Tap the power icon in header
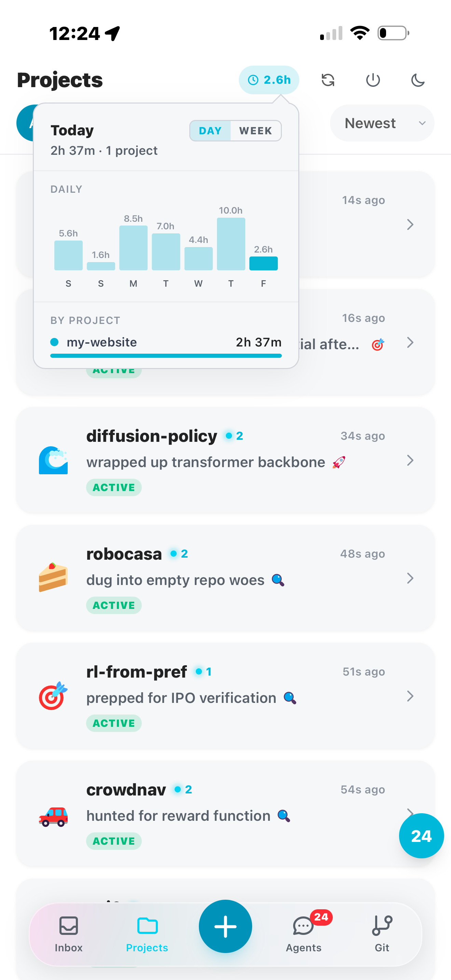This screenshot has width=451, height=980. tap(373, 80)
